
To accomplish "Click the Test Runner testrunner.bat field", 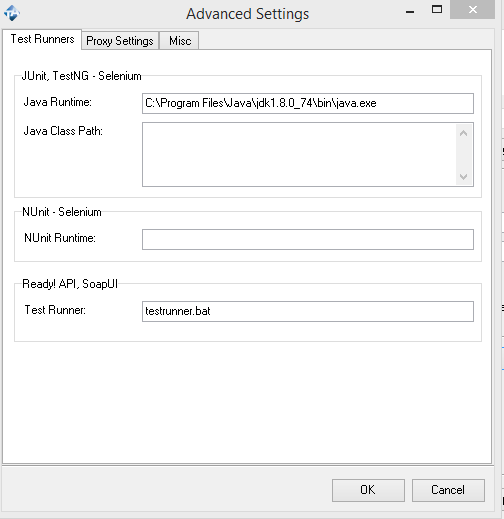I will [x=308, y=311].
